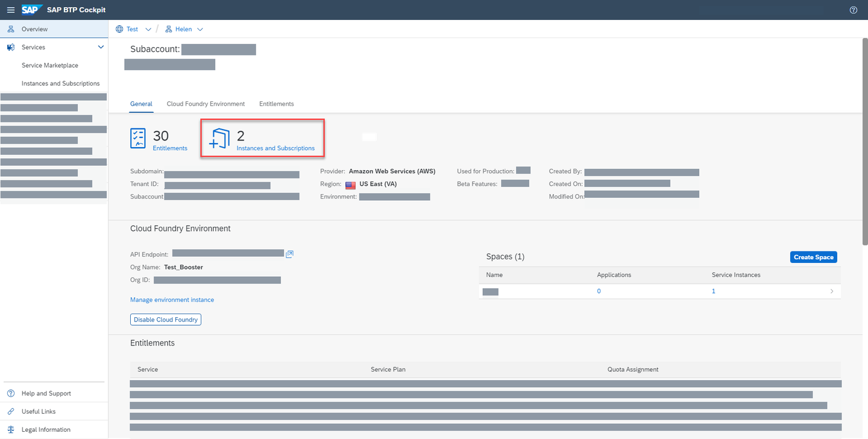Click the Overview hierarchy icon in sidebar
This screenshot has width=868, height=439.
pyautogui.click(x=11, y=29)
